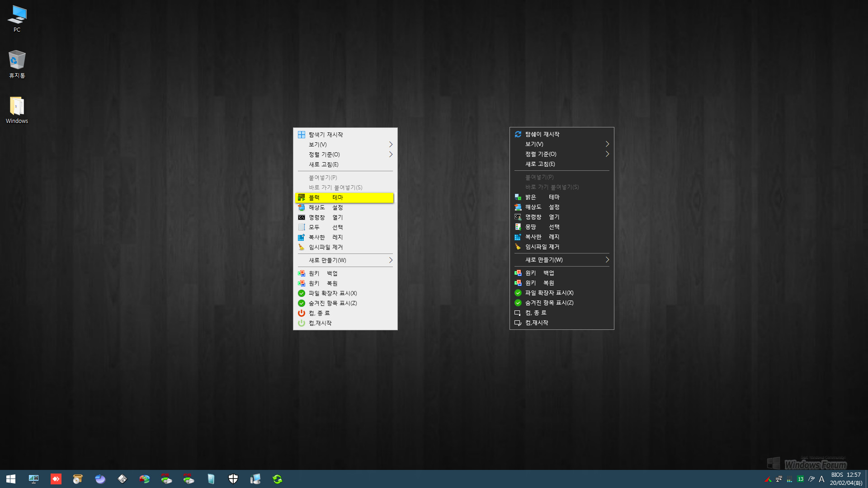Image resolution: width=868 pixels, height=488 pixels.
Task: Expand 정렬 기준(O) submenu in dark menu
Action: point(561,154)
